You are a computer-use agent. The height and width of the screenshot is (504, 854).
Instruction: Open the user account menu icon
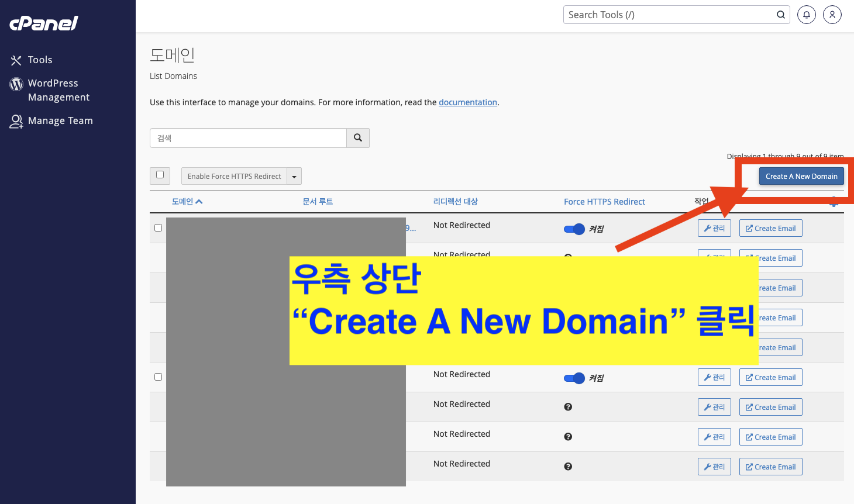[832, 15]
